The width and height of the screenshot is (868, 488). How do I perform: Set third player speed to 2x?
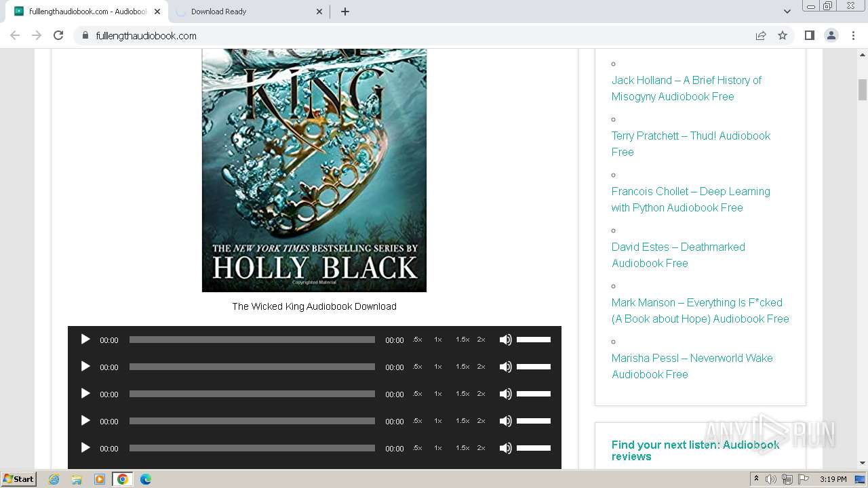(481, 394)
